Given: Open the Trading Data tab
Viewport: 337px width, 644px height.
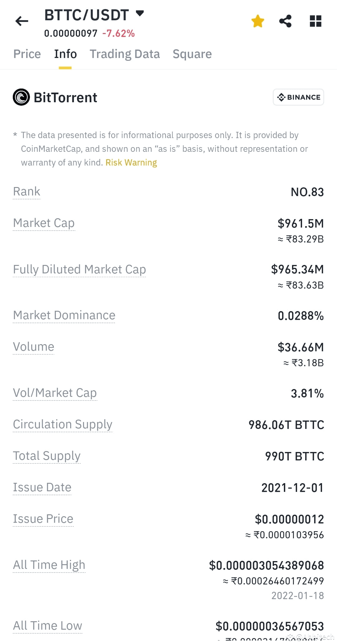Looking at the screenshot, I should [125, 54].
